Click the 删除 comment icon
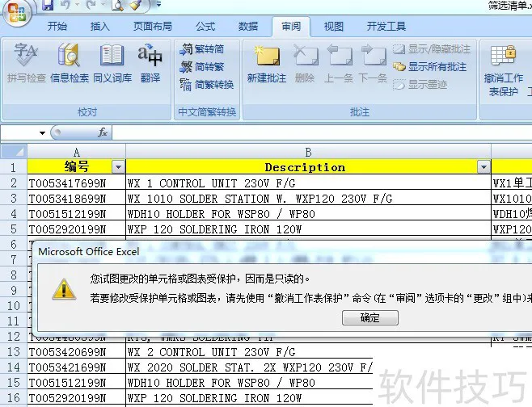 [x=305, y=63]
